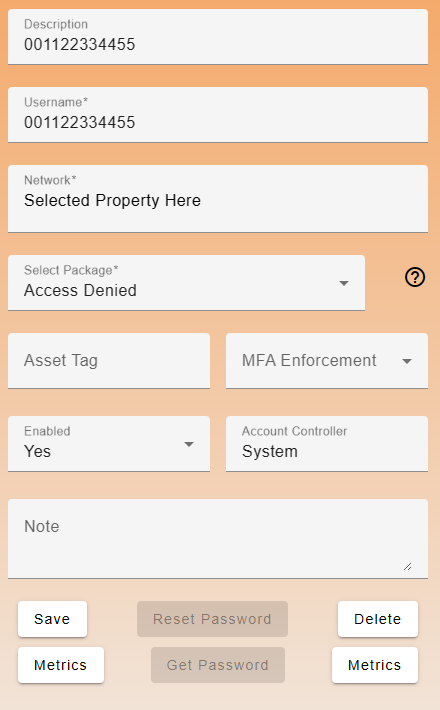The width and height of the screenshot is (440, 710).
Task: Click the Metrics button beneath Delete
Action: click(x=375, y=665)
